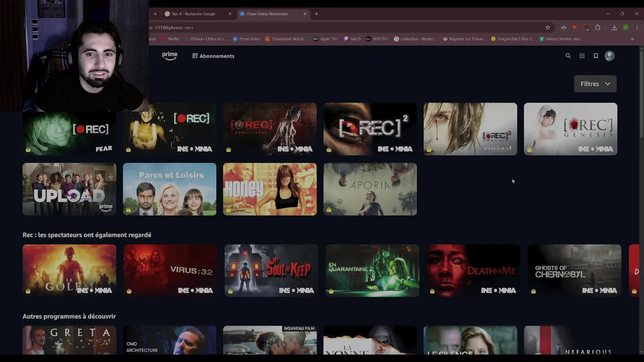Viewport: 644px width, 362px height.
Task: Open the Prime Video bookmark
Action: (x=247, y=39)
